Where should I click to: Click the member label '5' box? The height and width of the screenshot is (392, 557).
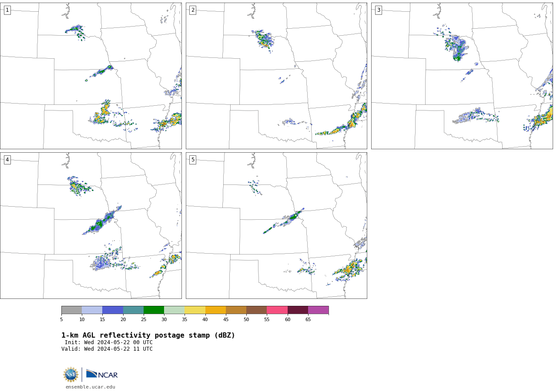pyautogui.click(x=193, y=160)
